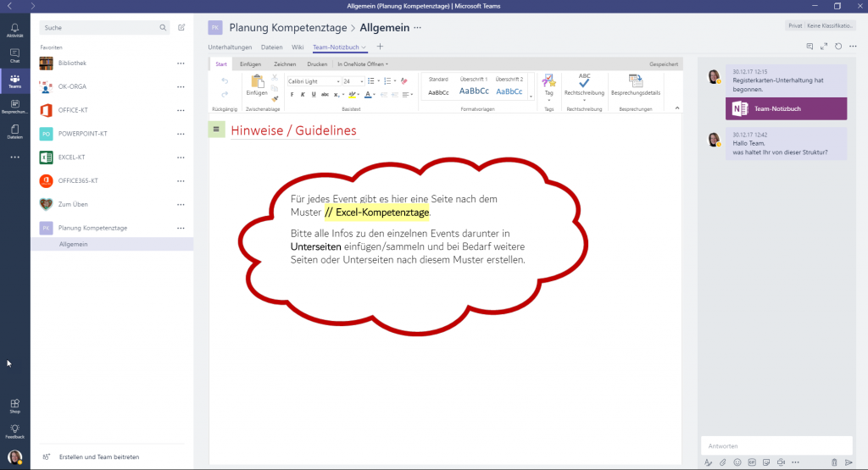Toggle underline formatting U button

coord(314,95)
